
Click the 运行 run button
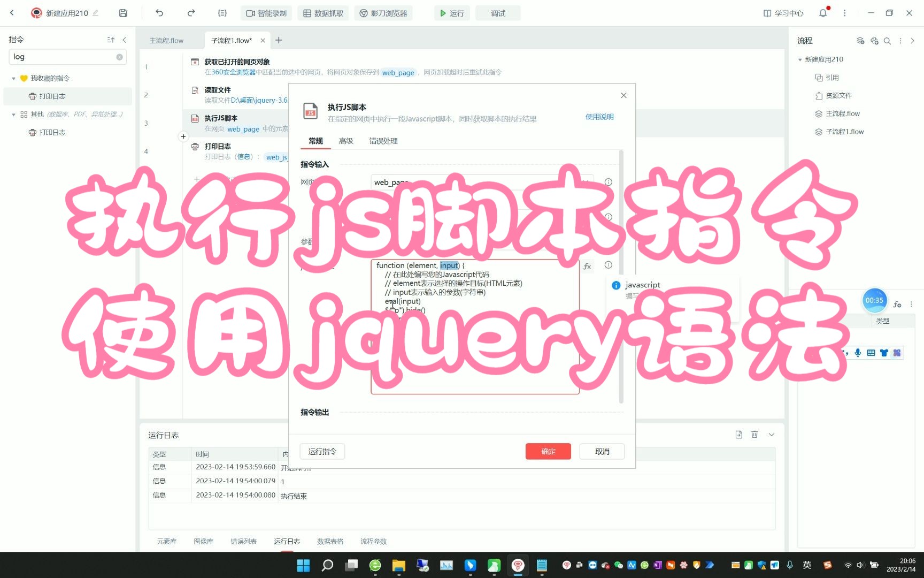pos(452,13)
